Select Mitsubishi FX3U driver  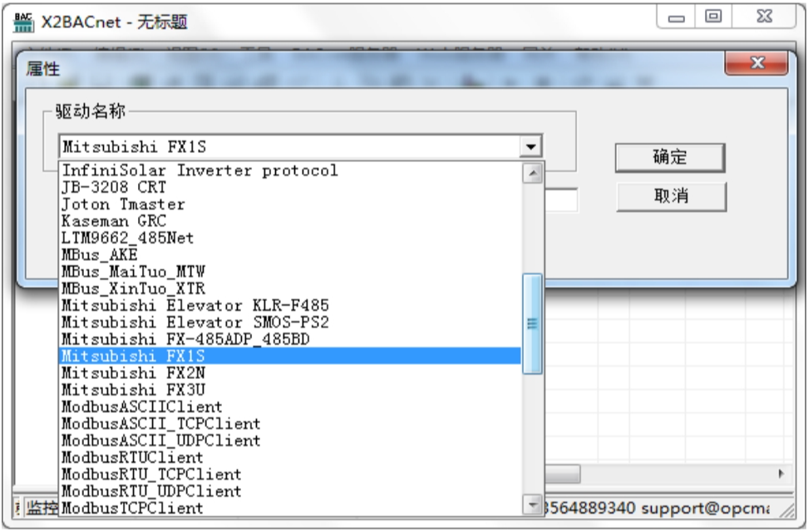290,390
